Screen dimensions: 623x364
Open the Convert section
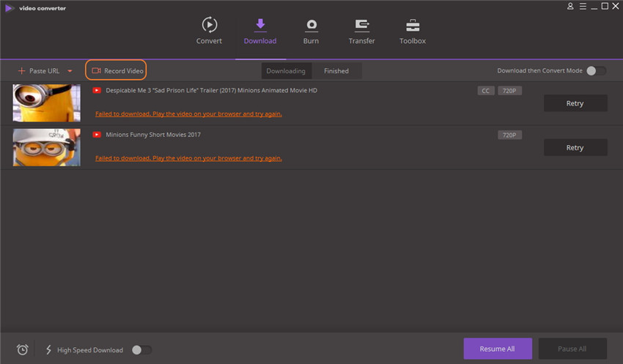(209, 31)
